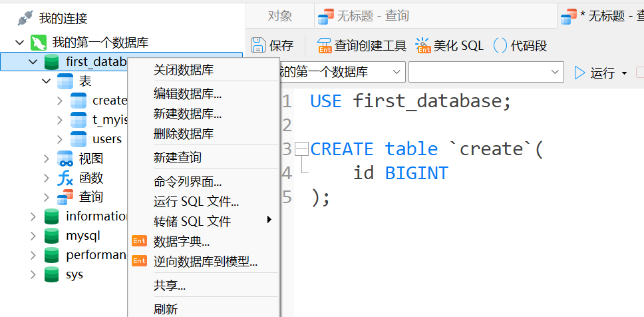Click the Run play icon
The width and height of the screenshot is (644, 317).
click(x=579, y=72)
